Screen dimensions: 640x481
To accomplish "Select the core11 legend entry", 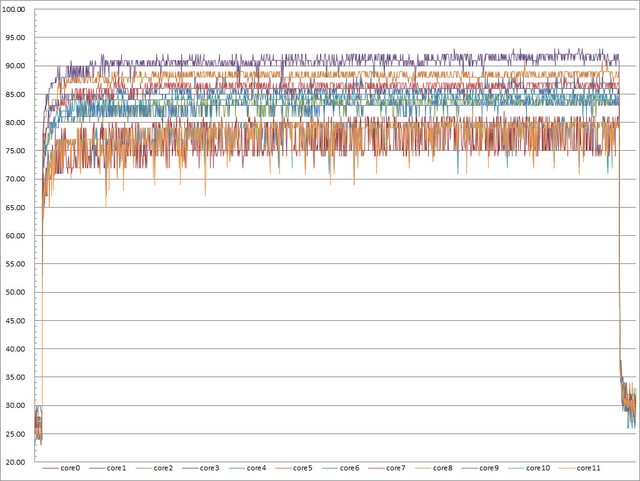I will tap(587, 468).
